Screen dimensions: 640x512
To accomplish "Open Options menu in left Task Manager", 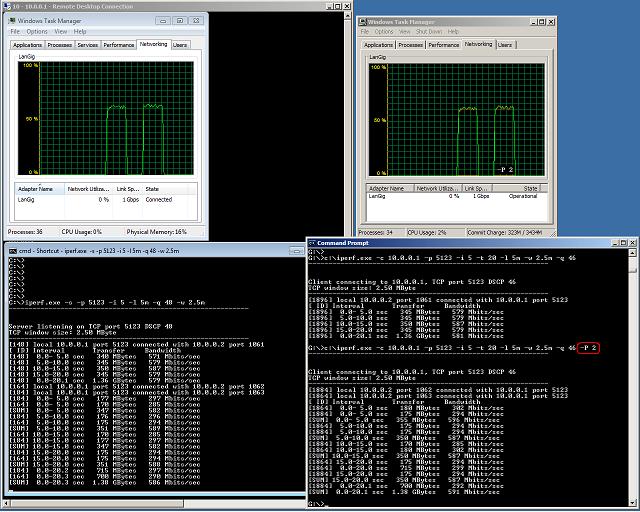I will [x=37, y=31].
